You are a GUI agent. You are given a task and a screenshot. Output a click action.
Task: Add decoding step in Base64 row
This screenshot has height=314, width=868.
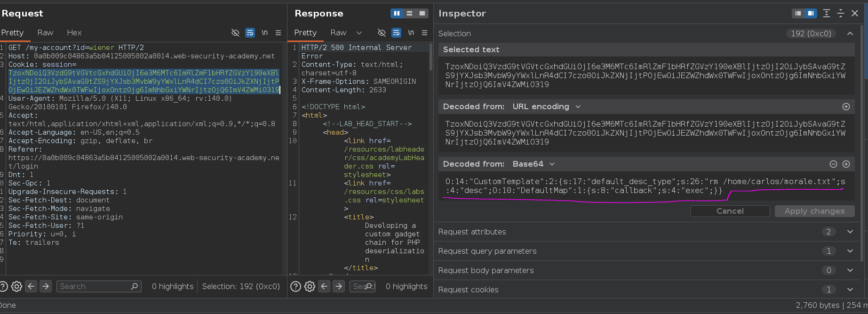click(x=846, y=164)
